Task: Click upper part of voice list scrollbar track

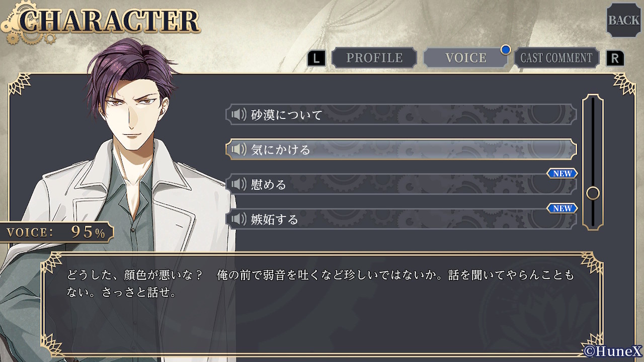Action: 593,136
